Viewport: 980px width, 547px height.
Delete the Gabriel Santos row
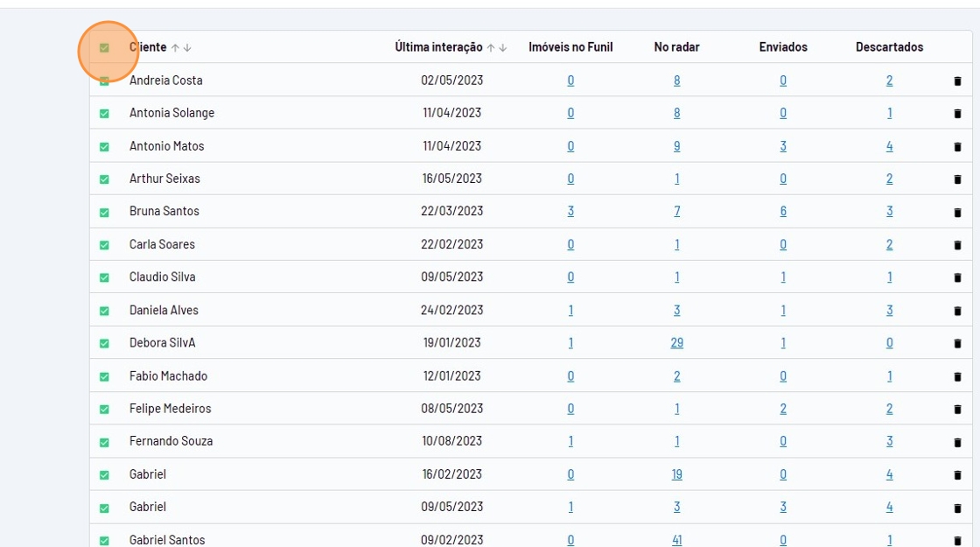[x=956, y=541]
